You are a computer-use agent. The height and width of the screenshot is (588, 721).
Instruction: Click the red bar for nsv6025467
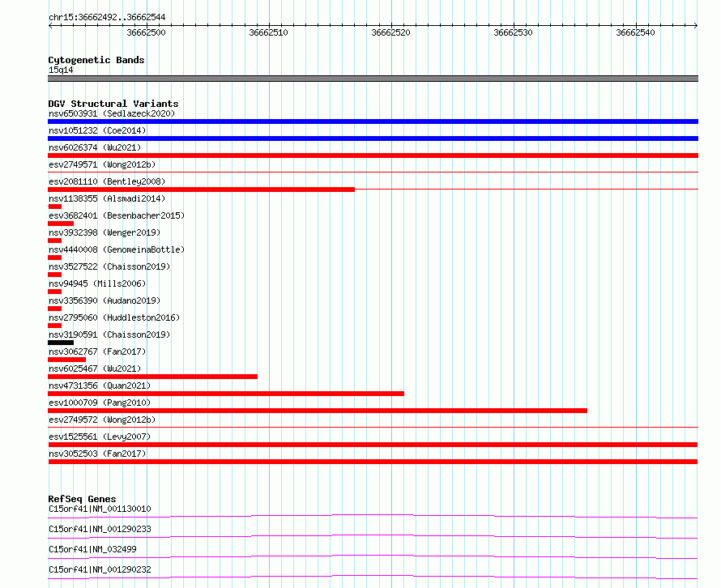tap(152, 377)
